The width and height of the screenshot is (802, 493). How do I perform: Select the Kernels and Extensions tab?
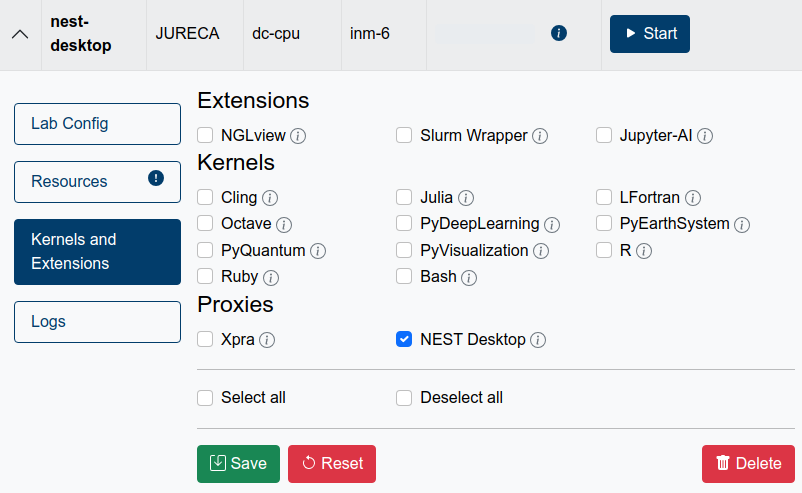coord(97,252)
